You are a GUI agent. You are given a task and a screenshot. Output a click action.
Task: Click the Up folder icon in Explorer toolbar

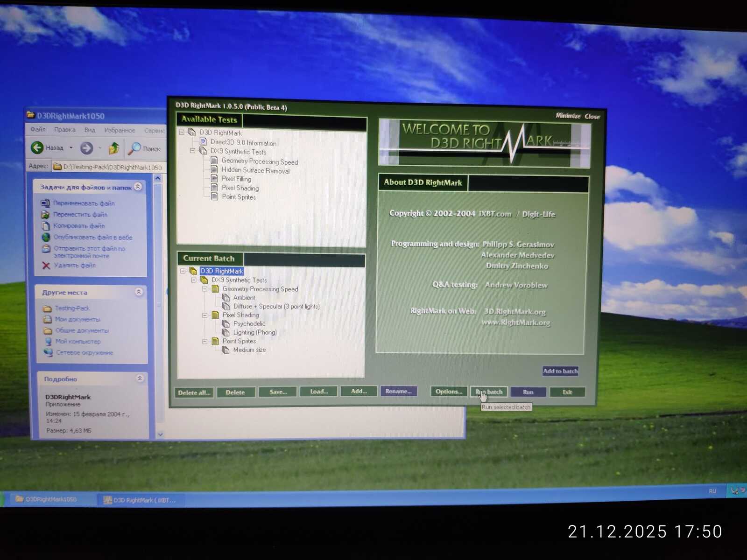click(x=113, y=148)
